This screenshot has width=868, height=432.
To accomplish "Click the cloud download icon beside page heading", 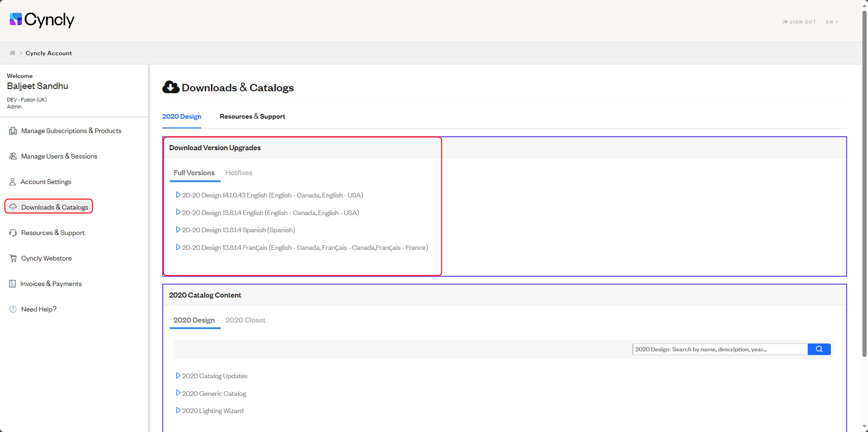I will (171, 87).
